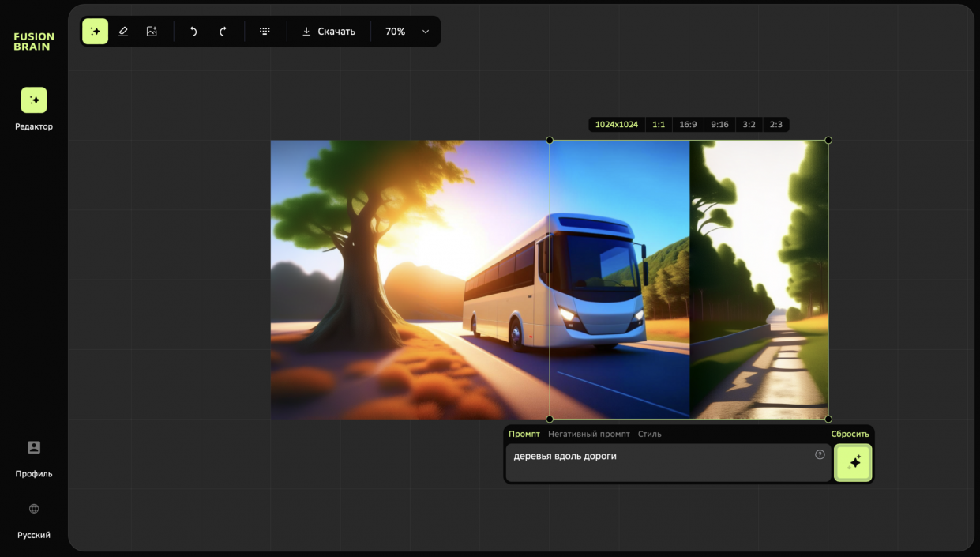This screenshot has height=557, width=980.
Task: Expand the zoom level chevron dropdown
Action: 426,32
